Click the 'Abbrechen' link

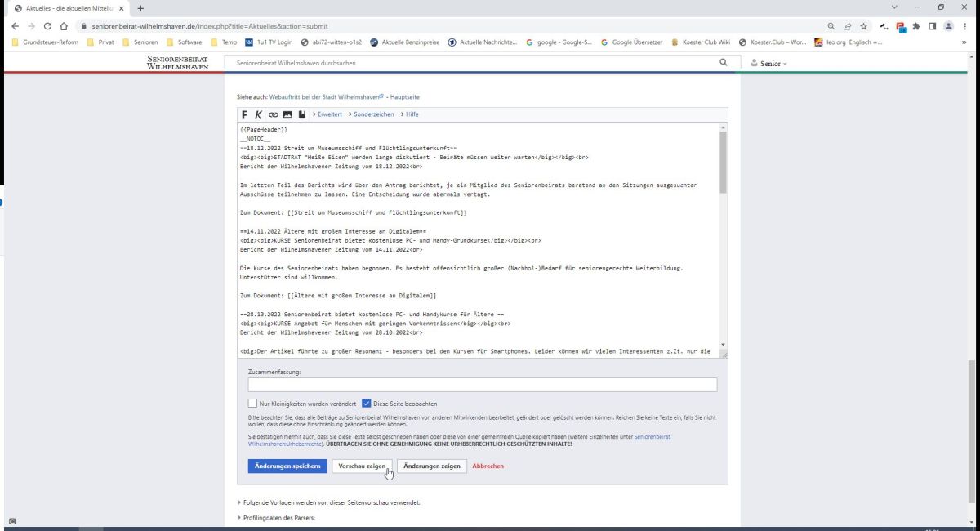click(488, 466)
